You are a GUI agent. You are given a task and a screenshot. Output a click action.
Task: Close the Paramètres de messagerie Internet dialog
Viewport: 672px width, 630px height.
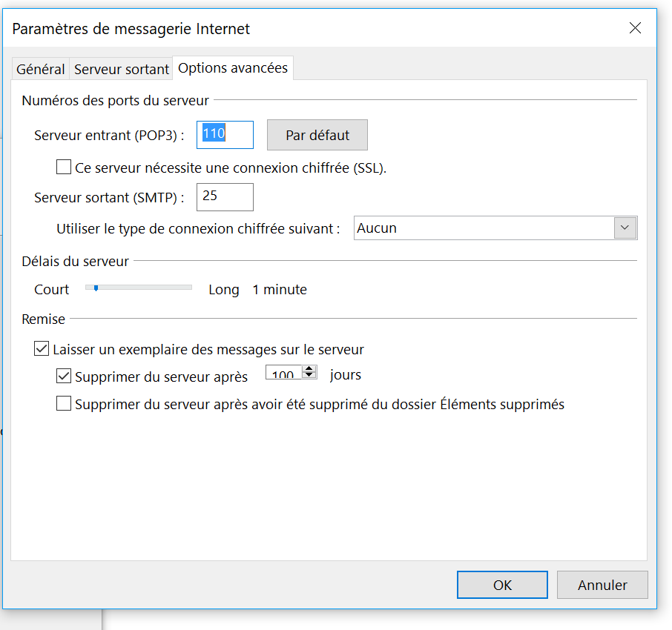635,29
